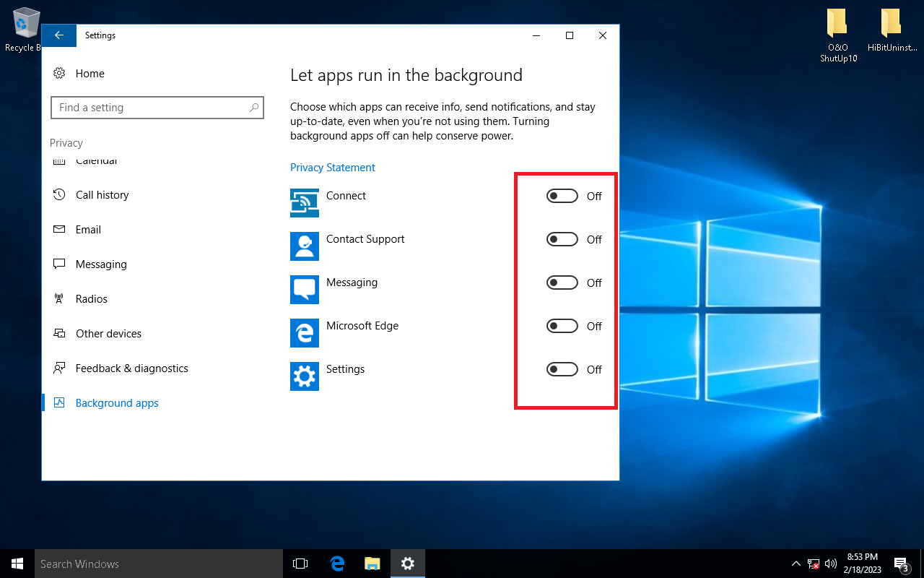Select the O&O ShutUp10 desktop folder
This screenshot has width=924, height=578.
pyautogui.click(x=838, y=36)
